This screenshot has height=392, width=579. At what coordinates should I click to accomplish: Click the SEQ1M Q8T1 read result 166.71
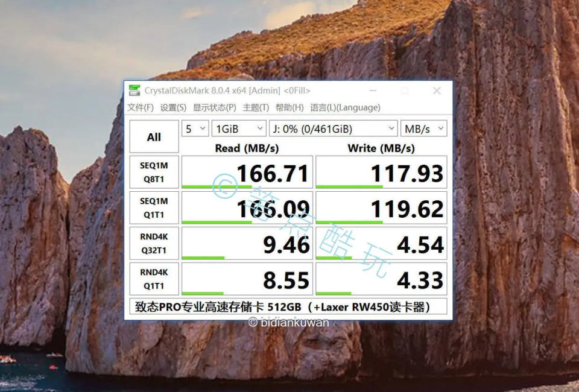pyautogui.click(x=247, y=172)
